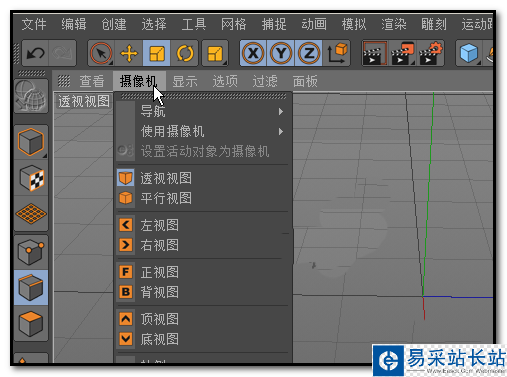Choose 正视图 menu entry
Image resolution: width=507 pixels, height=377 pixels.
[203, 272]
